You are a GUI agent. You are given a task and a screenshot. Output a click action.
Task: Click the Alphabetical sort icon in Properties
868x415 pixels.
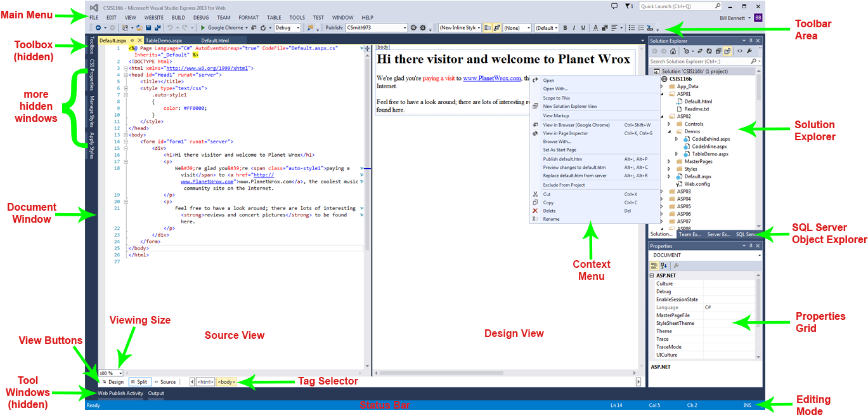[664, 265]
